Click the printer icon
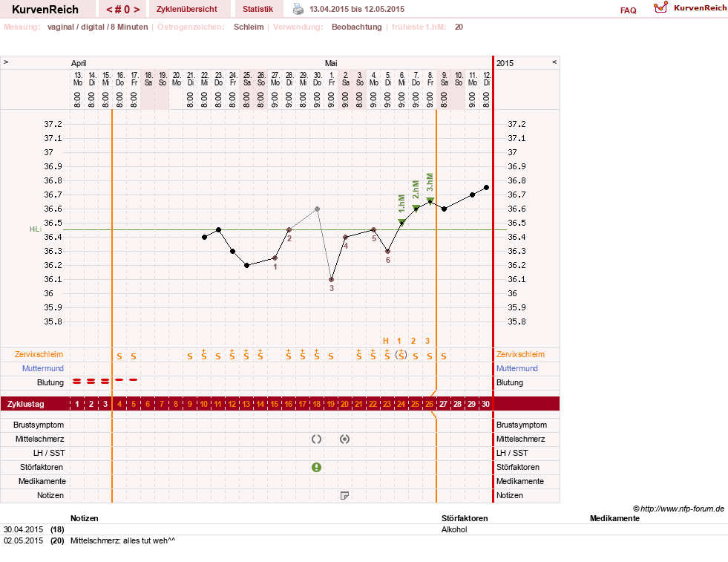 (x=298, y=9)
